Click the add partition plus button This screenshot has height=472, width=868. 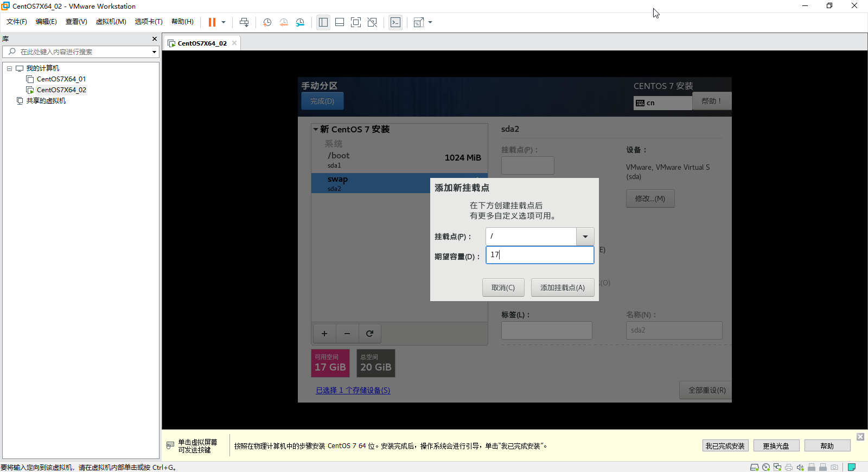324,334
